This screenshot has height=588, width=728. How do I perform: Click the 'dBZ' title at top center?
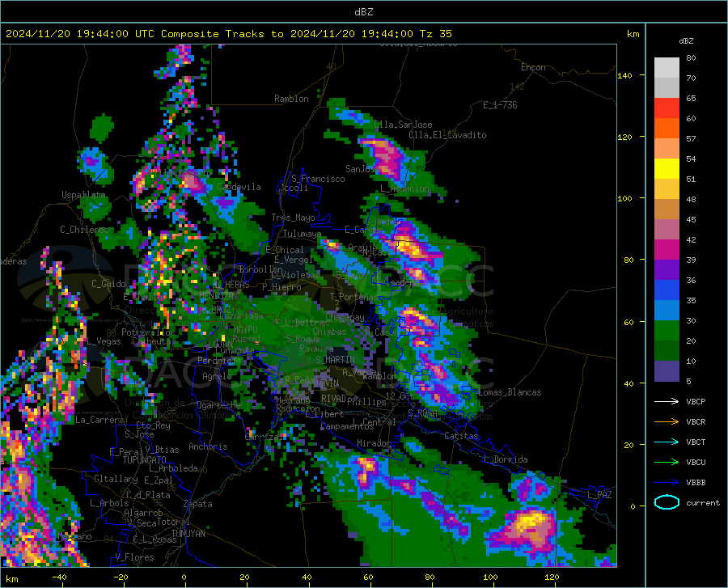coord(363,12)
